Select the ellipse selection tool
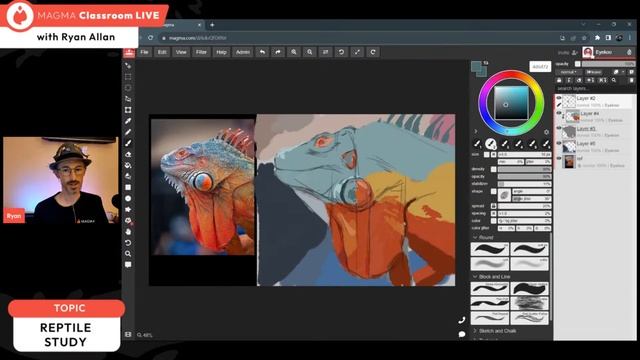 click(x=128, y=88)
